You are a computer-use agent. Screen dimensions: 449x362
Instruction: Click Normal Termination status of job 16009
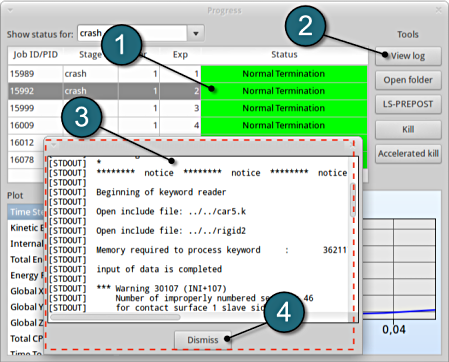click(284, 126)
